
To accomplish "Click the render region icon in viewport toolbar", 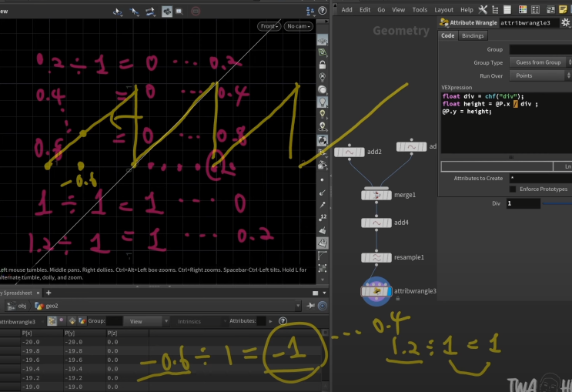I will tap(179, 12).
